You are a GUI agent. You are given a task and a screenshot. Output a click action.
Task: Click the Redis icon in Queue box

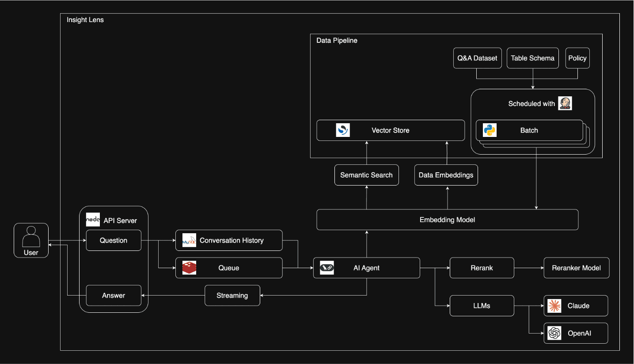pos(189,268)
